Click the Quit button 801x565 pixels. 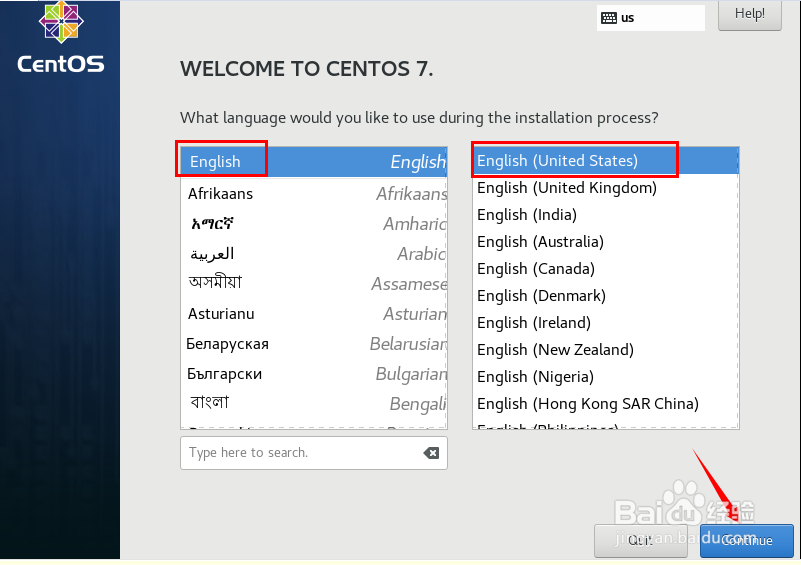641,540
